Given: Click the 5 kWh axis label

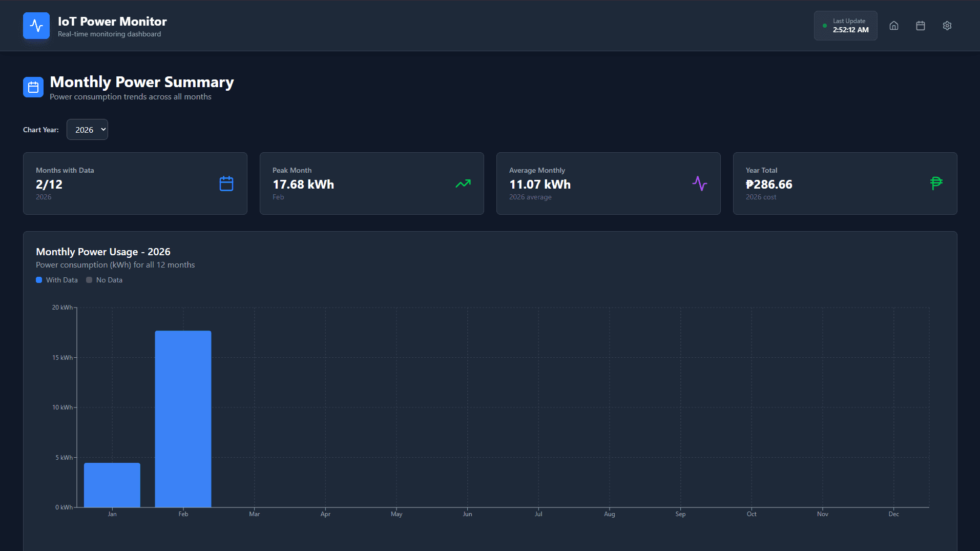Looking at the screenshot, I should (64, 458).
